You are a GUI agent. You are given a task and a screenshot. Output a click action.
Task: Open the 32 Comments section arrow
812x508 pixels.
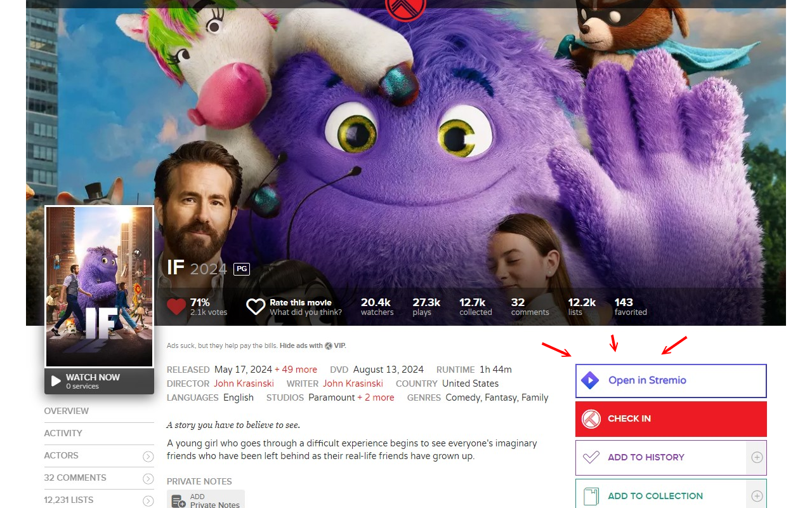[148, 479]
